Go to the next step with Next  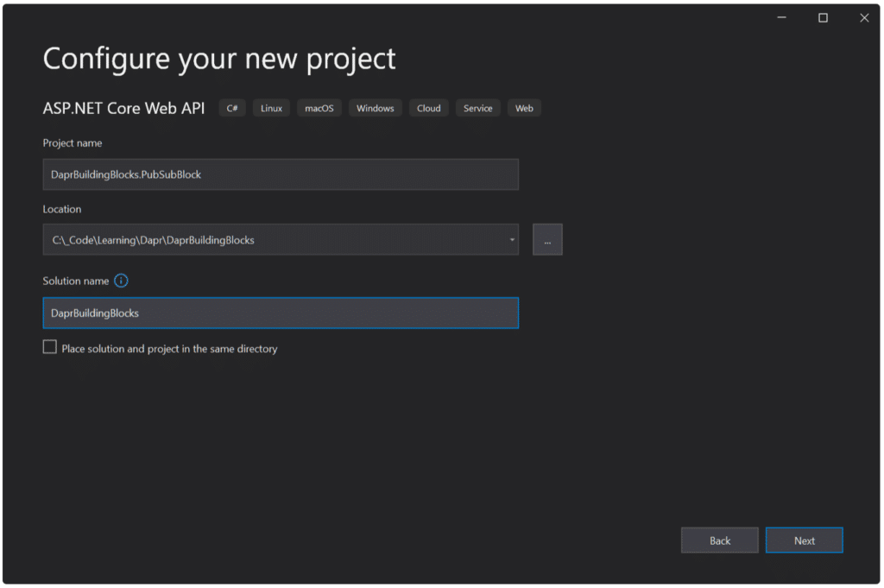(x=804, y=541)
